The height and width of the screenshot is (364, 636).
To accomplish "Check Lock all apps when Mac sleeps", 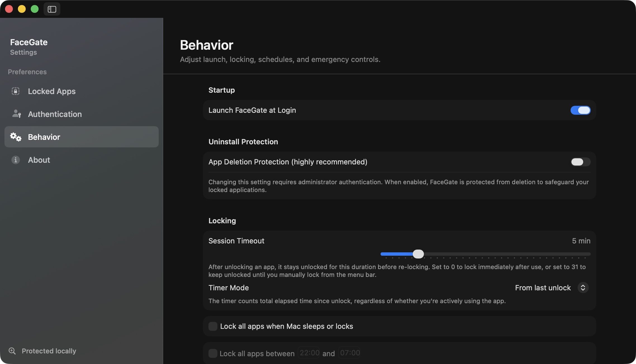I will [x=213, y=326].
